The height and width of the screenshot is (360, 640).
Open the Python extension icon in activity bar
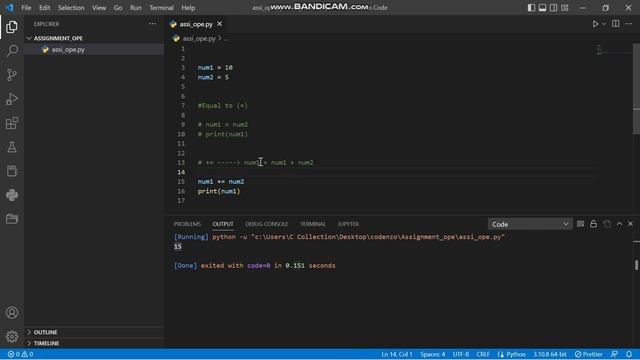[x=12, y=195]
